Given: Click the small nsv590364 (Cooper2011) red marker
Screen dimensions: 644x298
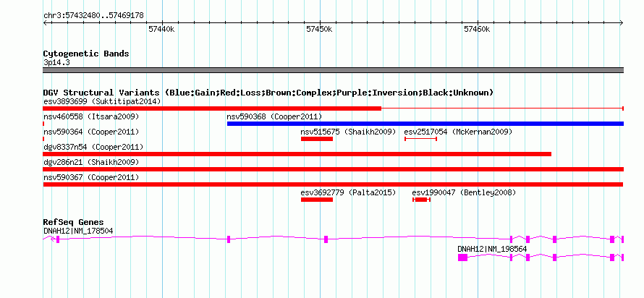Looking at the screenshot, I should point(43,139).
